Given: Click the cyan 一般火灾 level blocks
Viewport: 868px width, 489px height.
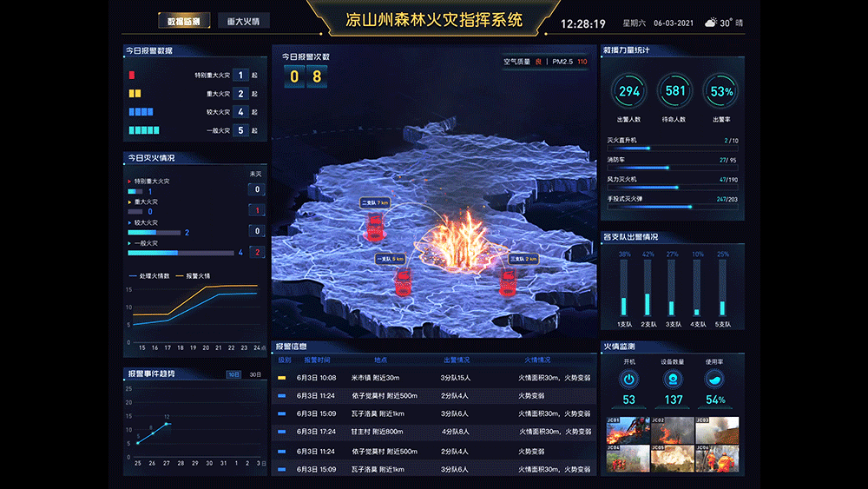Looking at the screenshot, I should coord(144,130).
